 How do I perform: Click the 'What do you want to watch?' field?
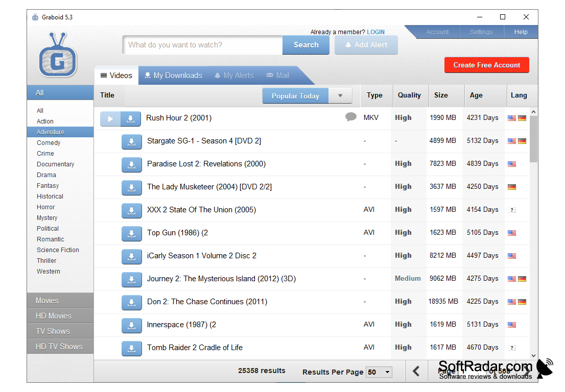202,45
